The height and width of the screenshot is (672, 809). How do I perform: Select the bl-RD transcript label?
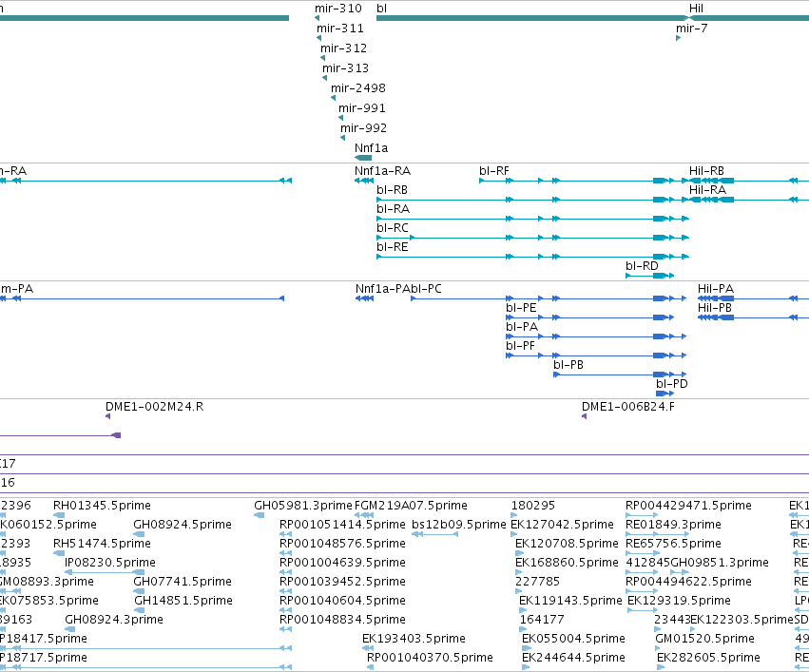(x=642, y=266)
